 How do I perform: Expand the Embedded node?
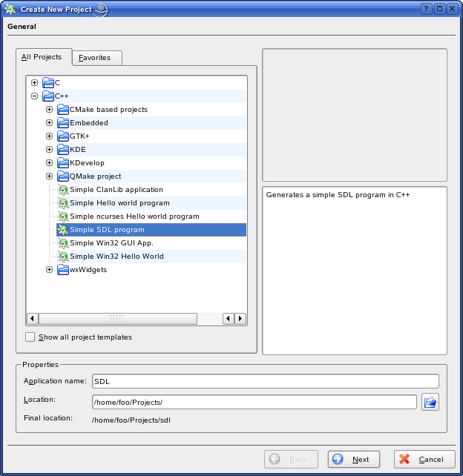pos(49,122)
